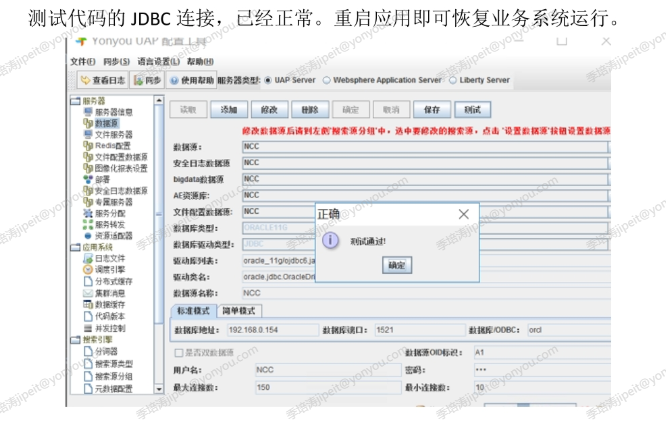Open the 帮助(H) menu
The image size is (666, 423).
coord(200,62)
